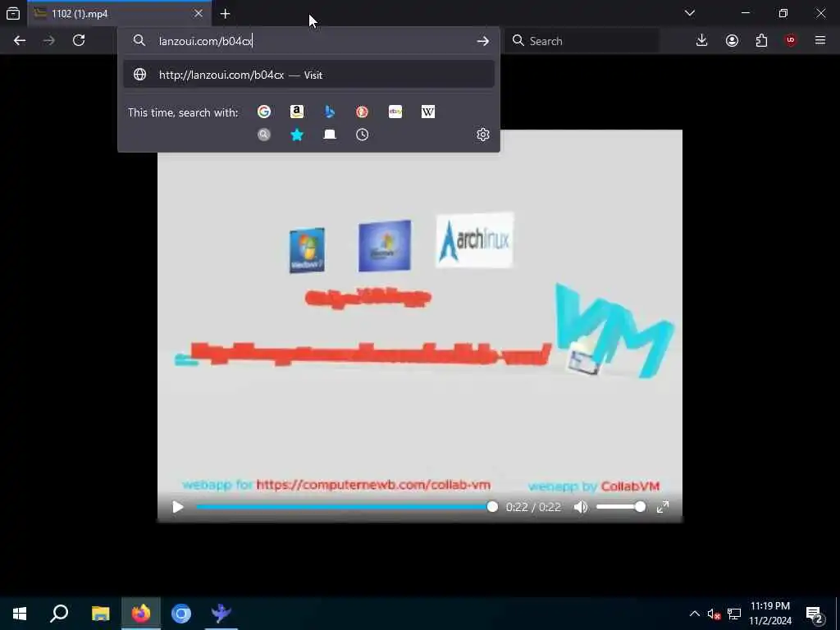Open the Firefox downloads panel

click(x=702, y=41)
